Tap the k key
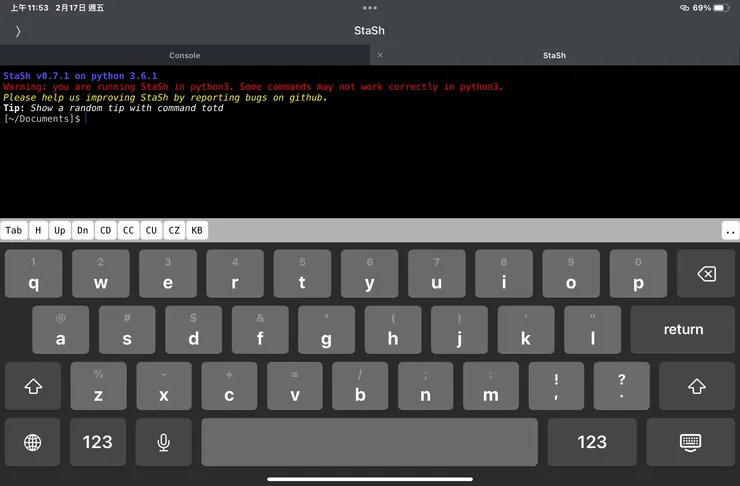Screen dimensions: 740x486 pos(526,330)
